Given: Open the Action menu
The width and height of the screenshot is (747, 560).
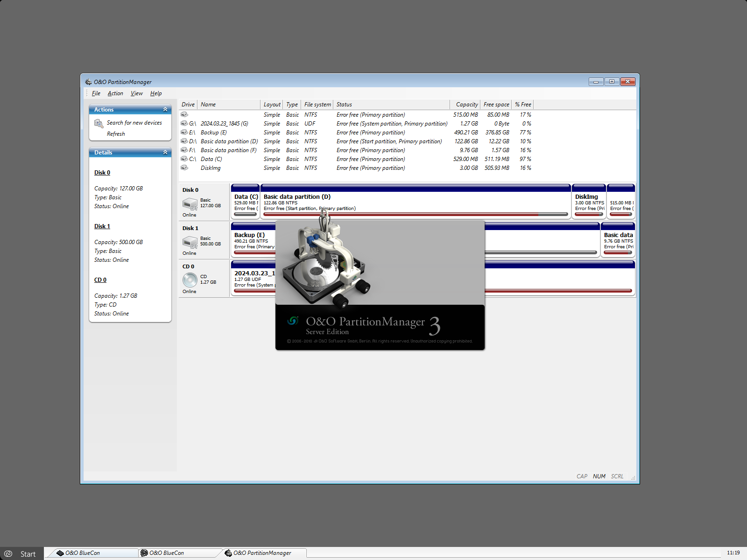Looking at the screenshot, I should point(115,93).
